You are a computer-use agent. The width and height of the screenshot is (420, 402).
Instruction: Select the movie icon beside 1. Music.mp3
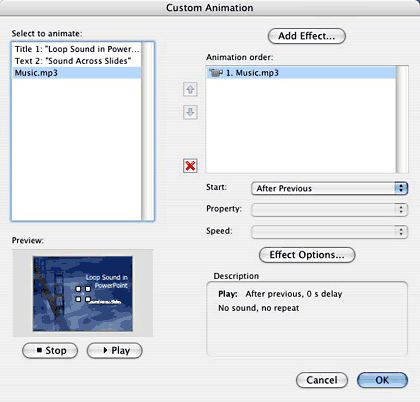tap(216, 73)
